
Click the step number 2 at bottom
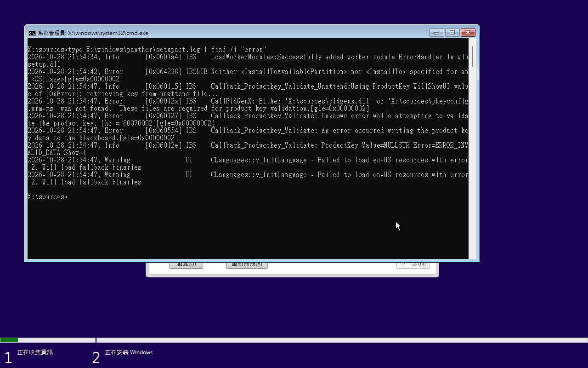click(x=96, y=357)
